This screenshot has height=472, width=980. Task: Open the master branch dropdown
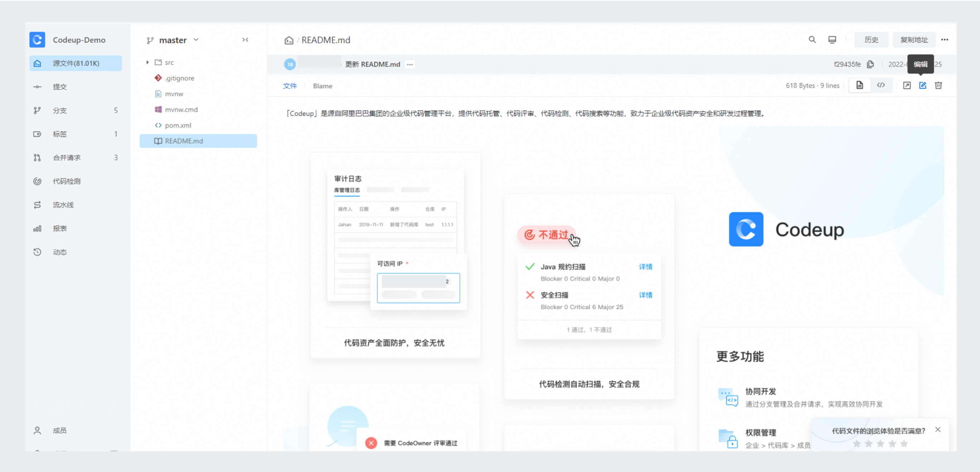point(173,40)
